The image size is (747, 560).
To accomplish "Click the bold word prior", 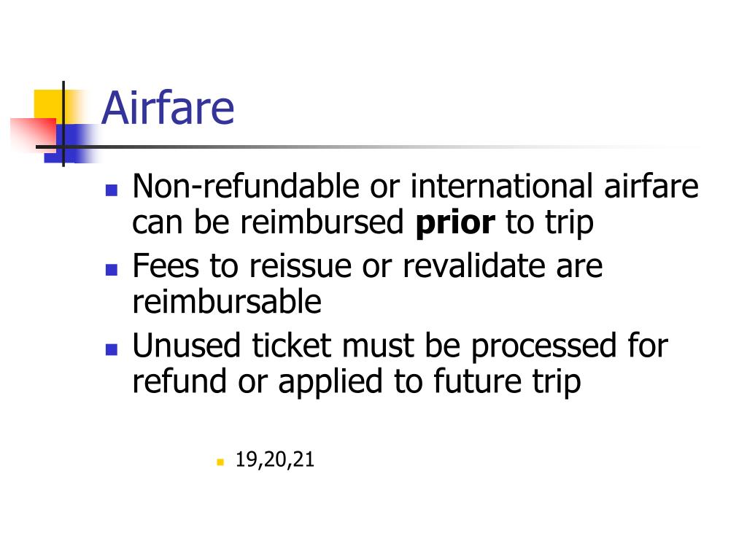I will coord(455,223).
